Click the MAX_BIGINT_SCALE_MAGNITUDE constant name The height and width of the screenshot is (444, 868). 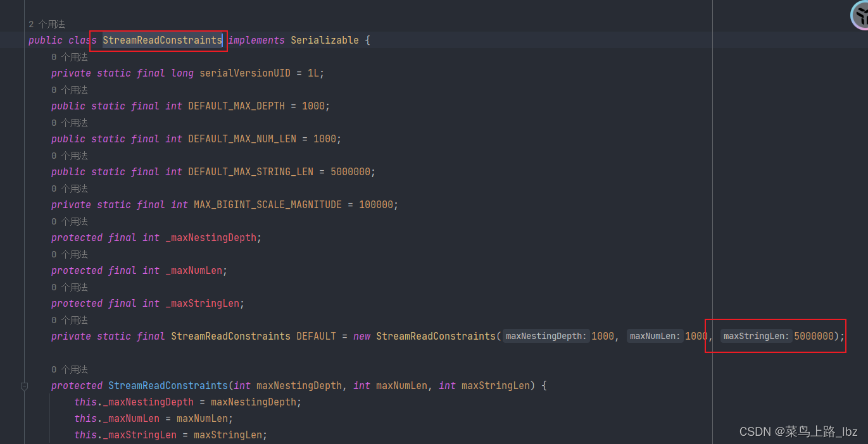[x=268, y=205]
